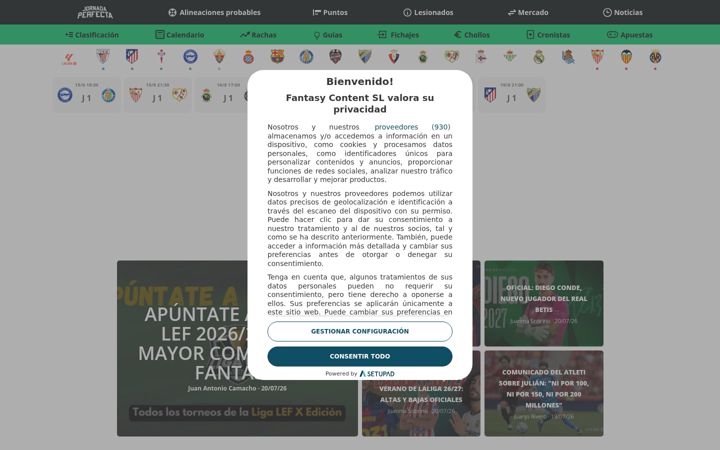The height and width of the screenshot is (450, 720).
Task: Open the Apuestas tab
Action: (x=630, y=35)
